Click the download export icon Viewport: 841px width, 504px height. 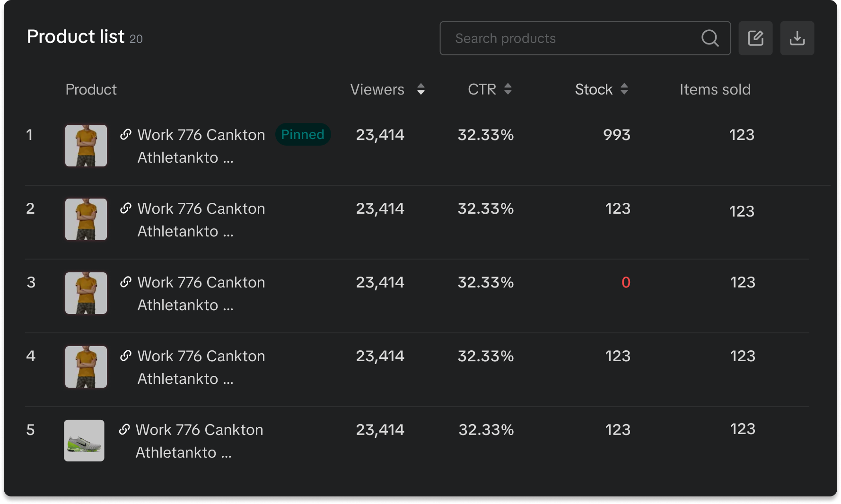[797, 38]
